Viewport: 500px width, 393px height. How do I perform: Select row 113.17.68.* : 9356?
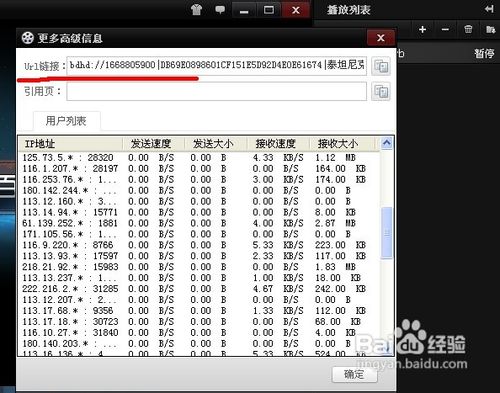click(199, 310)
